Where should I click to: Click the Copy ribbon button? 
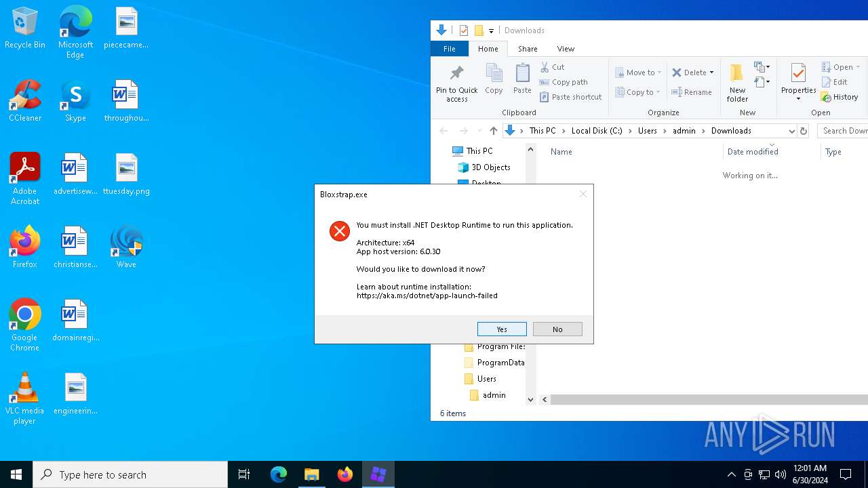coord(494,79)
